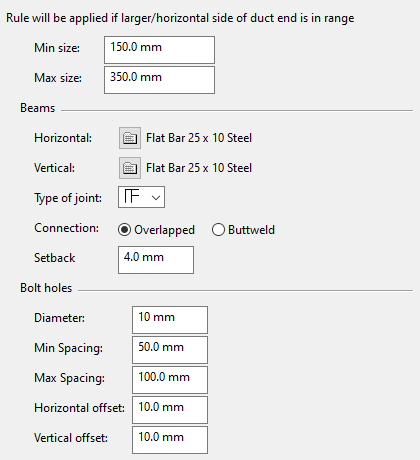The height and width of the screenshot is (460, 420).
Task: Edit the Min size field
Action: 159,50
